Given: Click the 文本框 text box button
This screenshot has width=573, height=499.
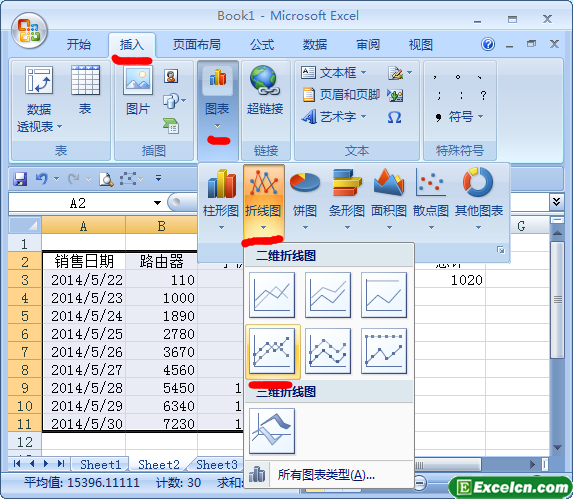Looking at the screenshot, I should coord(333,73).
